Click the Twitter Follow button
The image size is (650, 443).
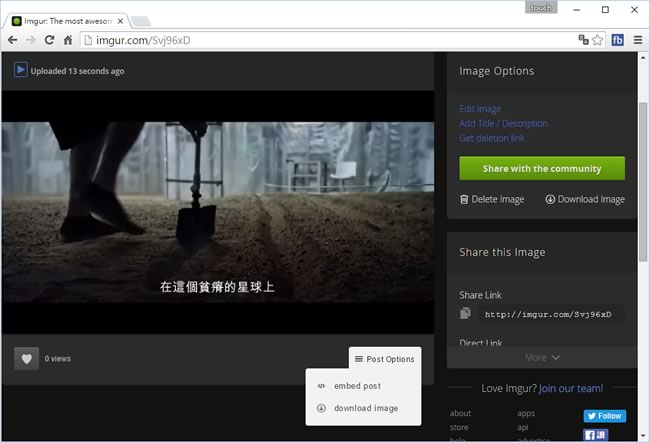[605, 416]
